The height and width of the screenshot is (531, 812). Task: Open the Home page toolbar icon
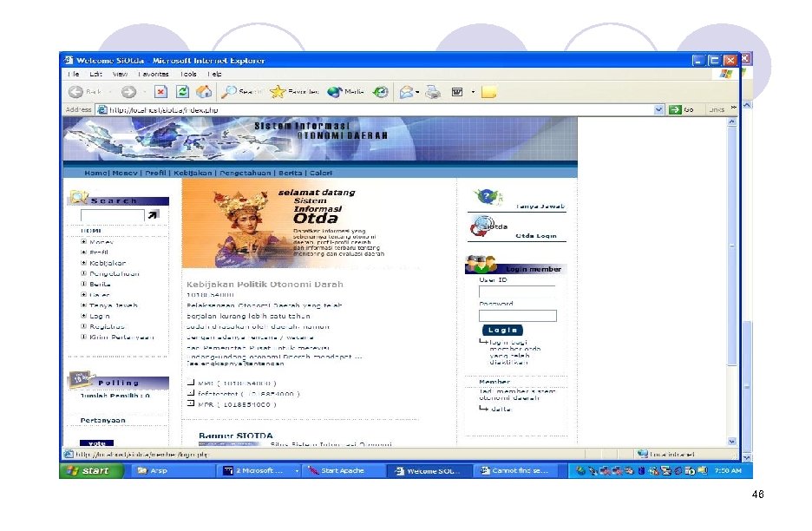click(204, 92)
